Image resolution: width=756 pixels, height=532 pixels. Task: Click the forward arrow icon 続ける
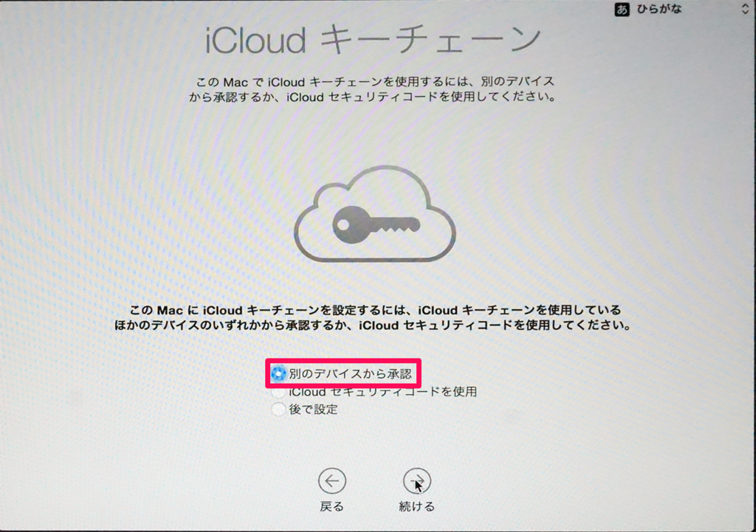pyautogui.click(x=416, y=481)
